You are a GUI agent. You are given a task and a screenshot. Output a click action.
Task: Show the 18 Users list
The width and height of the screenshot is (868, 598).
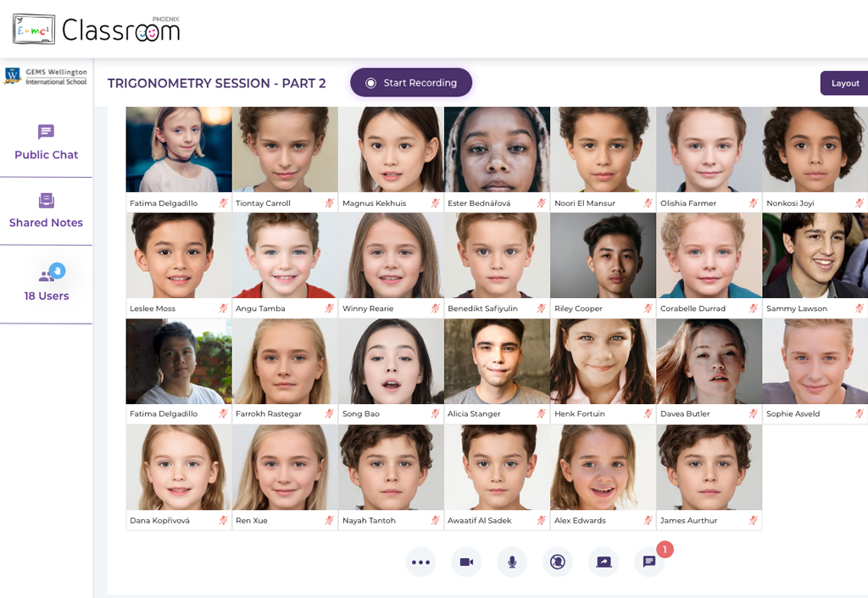pos(46,283)
